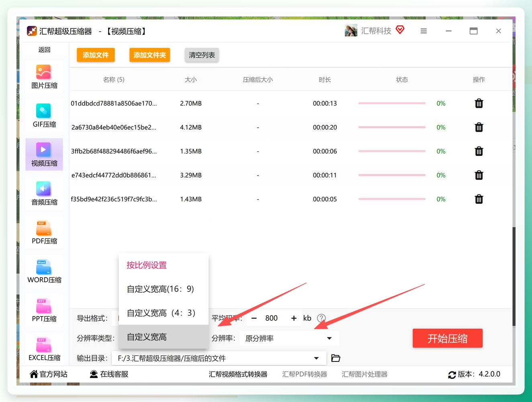The image size is (532, 402).
Task: Sort by the 大小 column header
Action: pyautogui.click(x=191, y=80)
